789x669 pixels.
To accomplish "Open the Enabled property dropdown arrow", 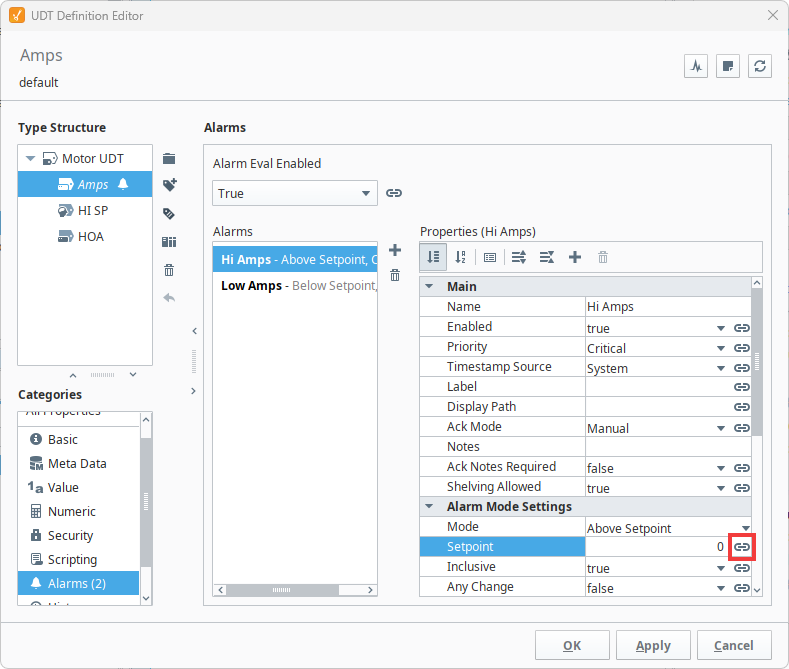I will coord(721,328).
